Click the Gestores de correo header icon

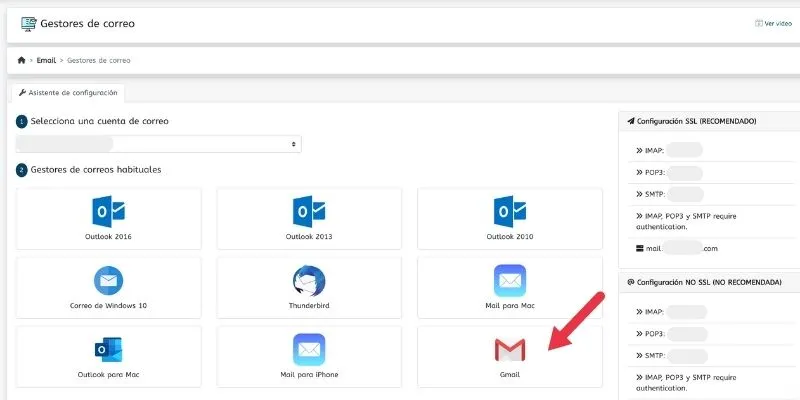tap(29, 24)
